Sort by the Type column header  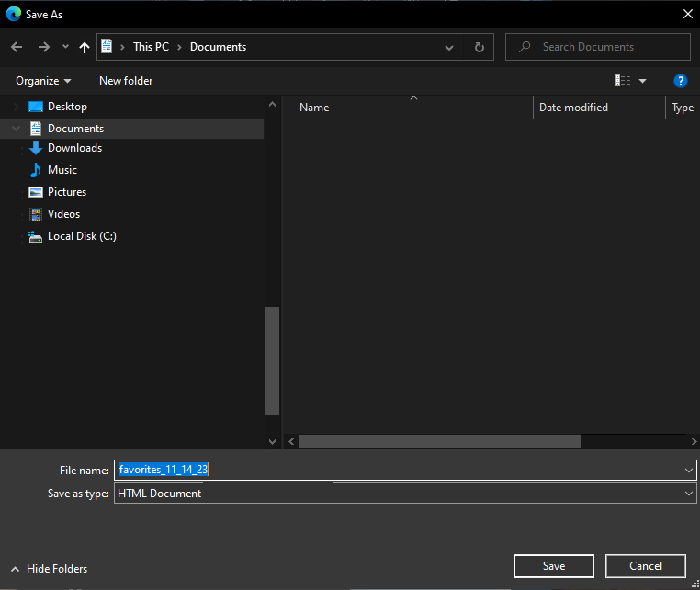pos(683,108)
